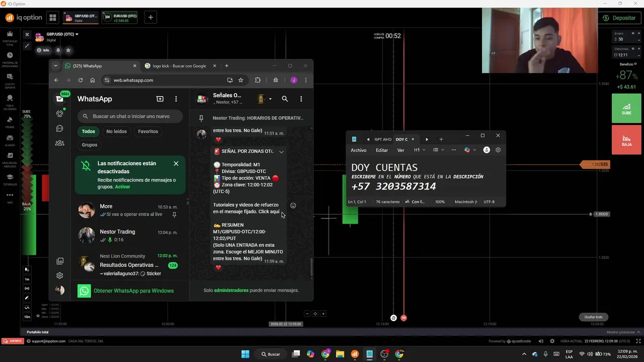
Task: Dismiss the notifications disabled banner
Action: pyautogui.click(x=176, y=163)
